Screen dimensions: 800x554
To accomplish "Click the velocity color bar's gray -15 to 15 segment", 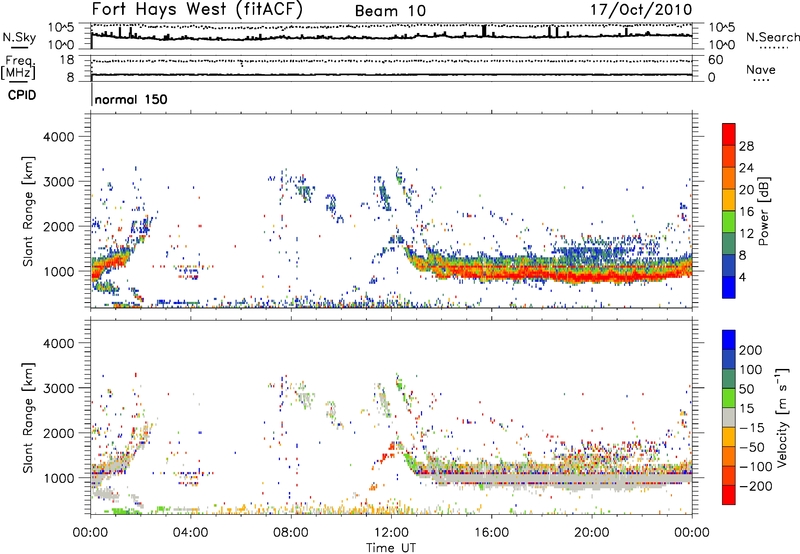I will 729,417.
